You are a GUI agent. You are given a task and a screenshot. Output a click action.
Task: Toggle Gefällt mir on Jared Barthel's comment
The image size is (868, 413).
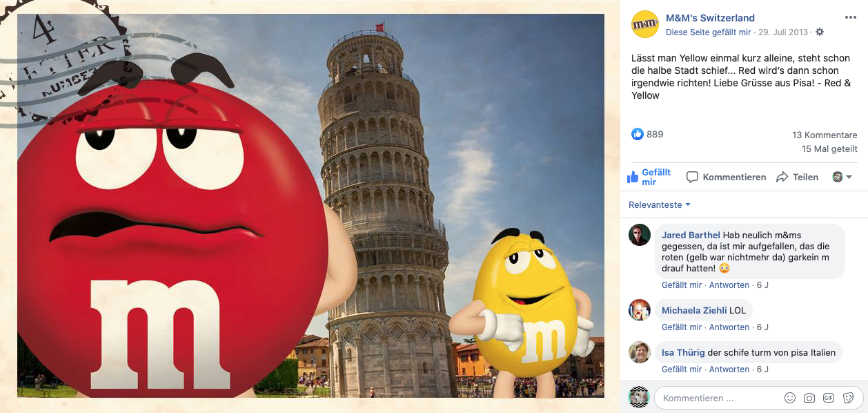point(682,285)
